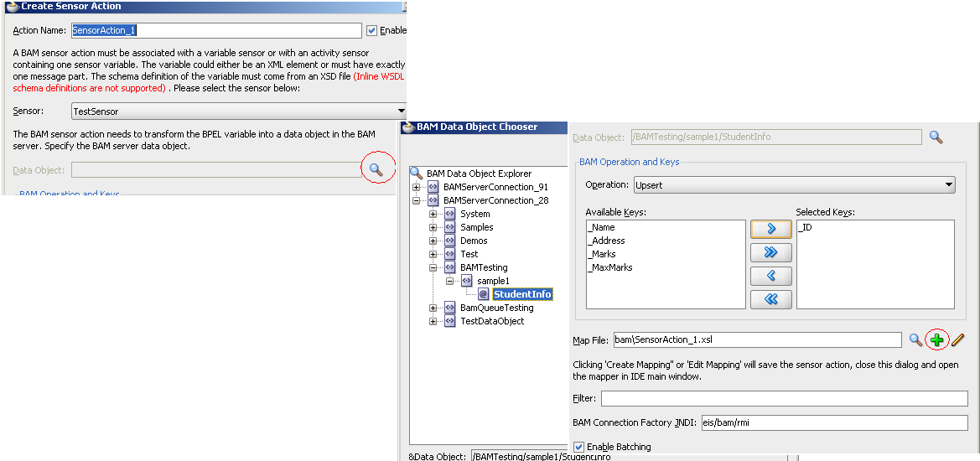This screenshot has height=461, width=980.
Task: Click the Action Name field with SensorAction_1
Action: coord(216,30)
